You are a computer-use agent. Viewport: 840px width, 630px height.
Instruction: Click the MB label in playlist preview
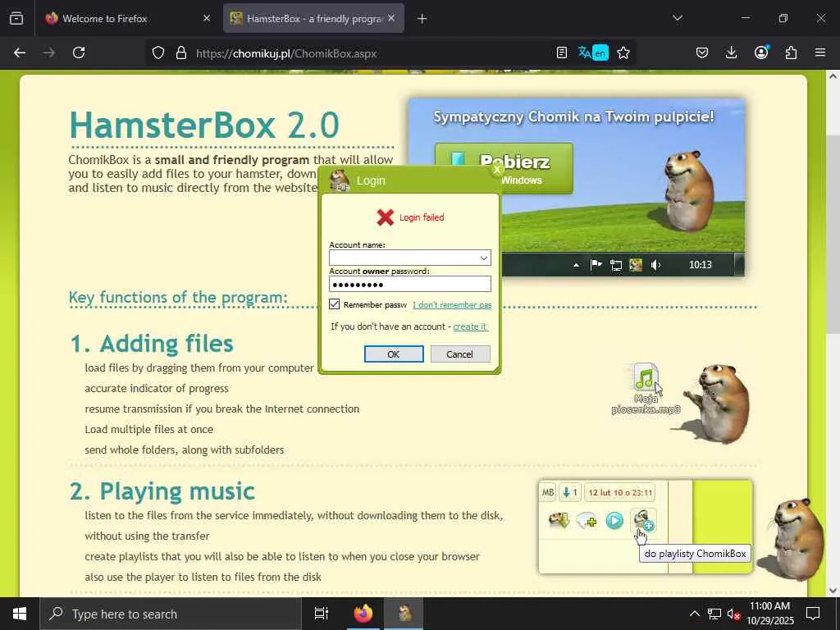(548, 493)
